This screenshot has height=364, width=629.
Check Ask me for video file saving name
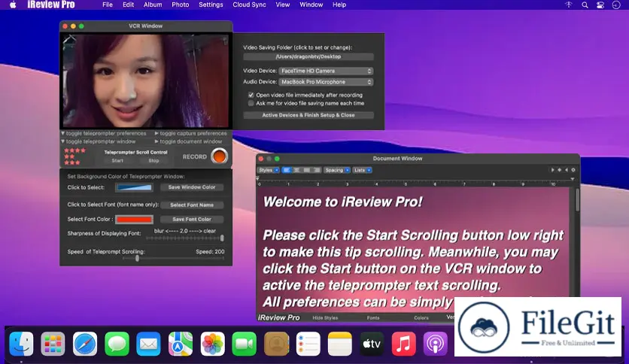click(251, 104)
